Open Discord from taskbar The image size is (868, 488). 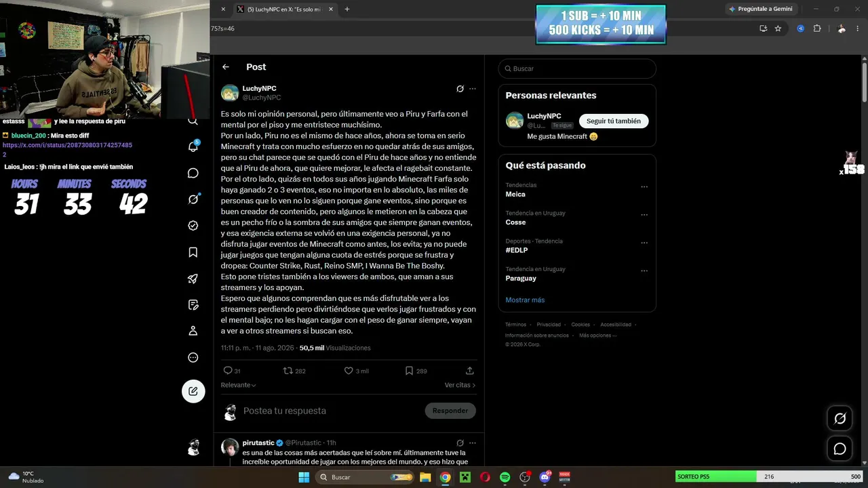pos(545,477)
